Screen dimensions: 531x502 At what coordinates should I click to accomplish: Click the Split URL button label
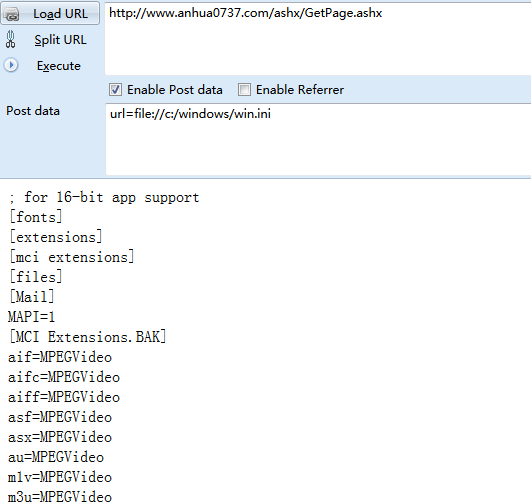[60, 40]
